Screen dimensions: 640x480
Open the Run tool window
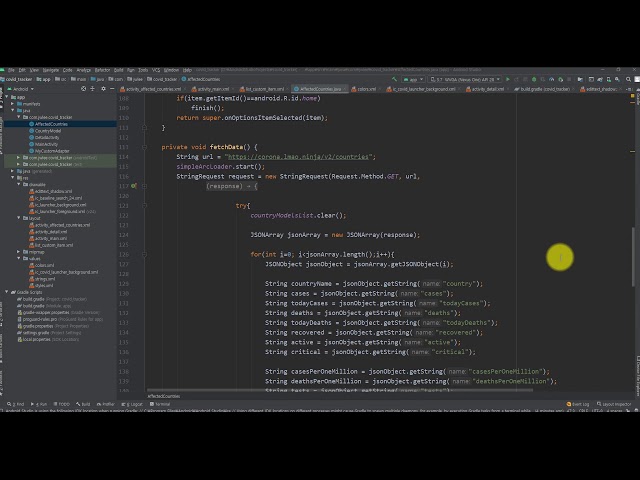point(39,404)
